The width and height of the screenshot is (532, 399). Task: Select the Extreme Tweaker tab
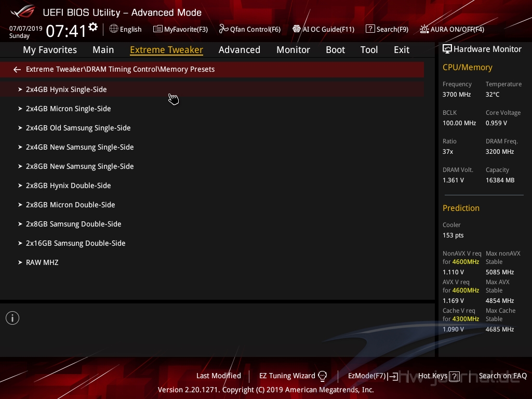[x=166, y=50]
